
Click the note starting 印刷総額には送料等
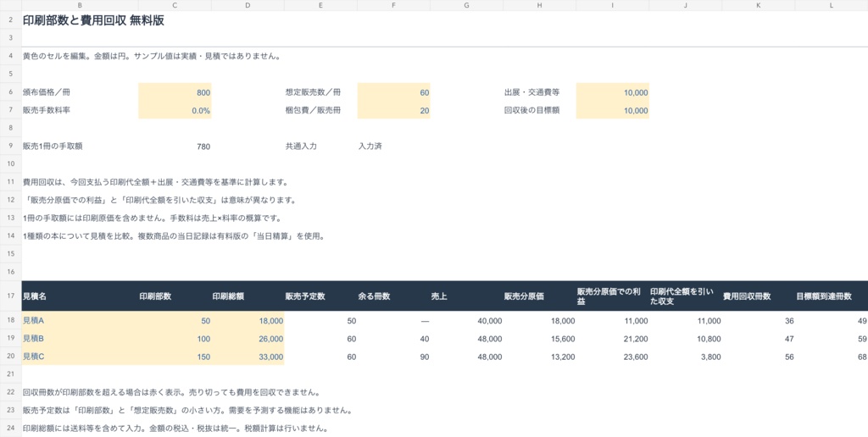(175, 429)
